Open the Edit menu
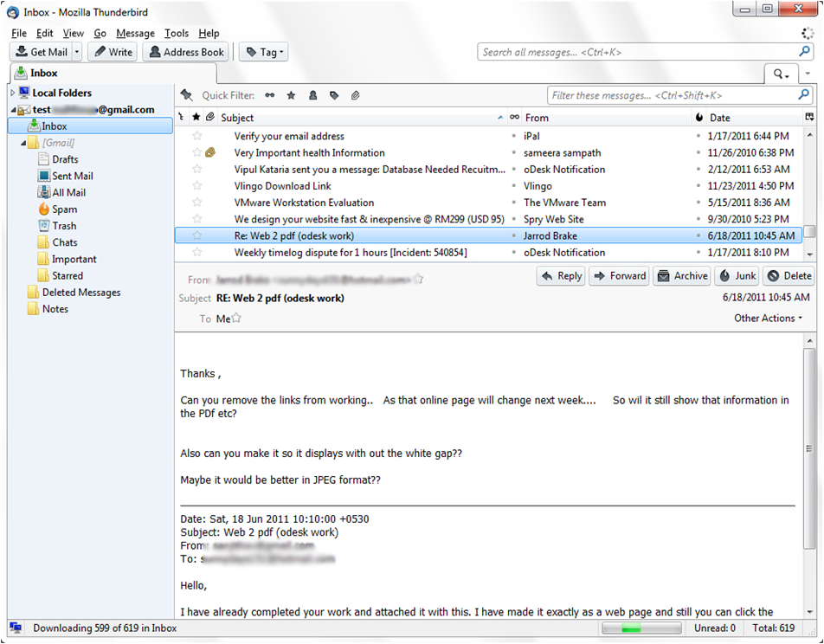 click(45, 33)
